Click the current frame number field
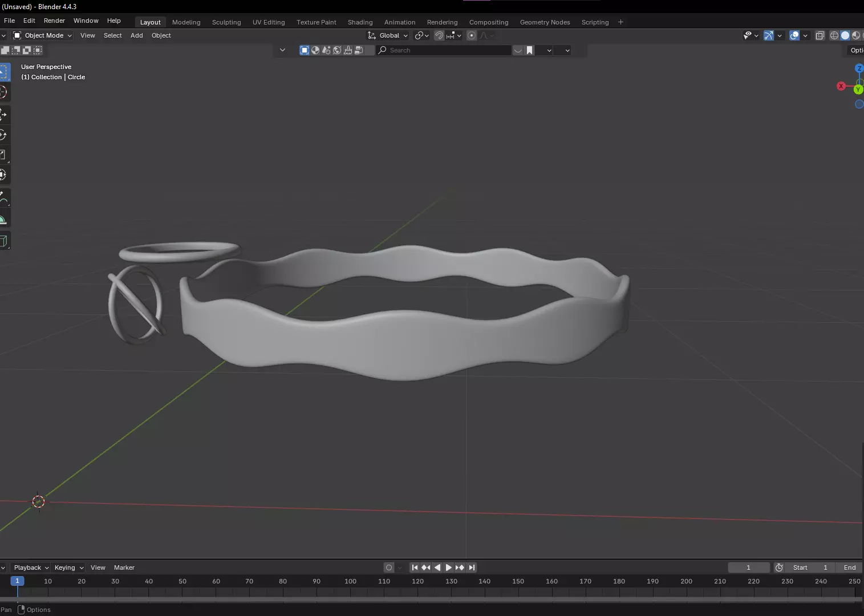The image size is (864, 616). point(748,568)
